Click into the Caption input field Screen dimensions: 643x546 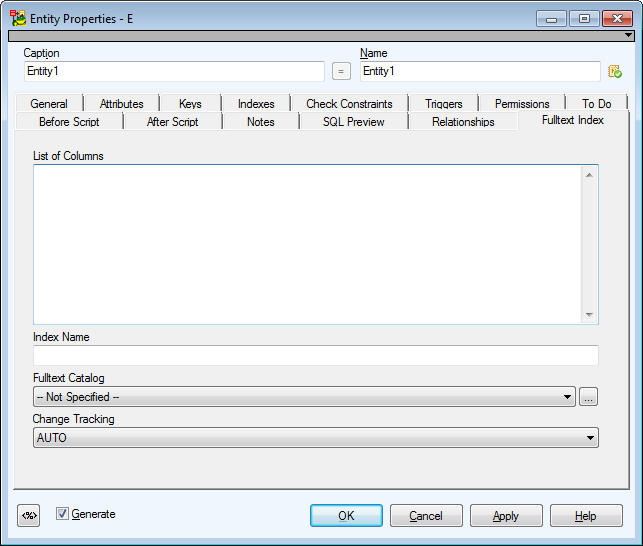pyautogui.click(x=174, y=71)
